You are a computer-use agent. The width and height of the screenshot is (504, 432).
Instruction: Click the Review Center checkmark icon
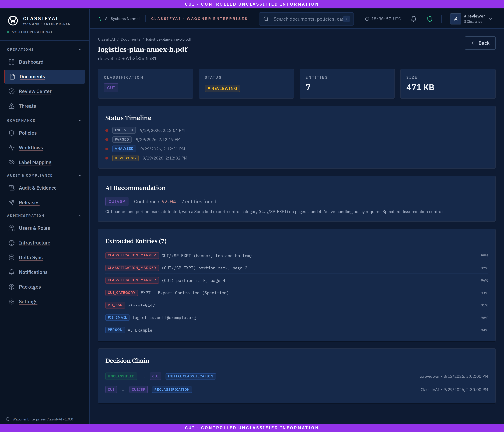click(11, 91)
